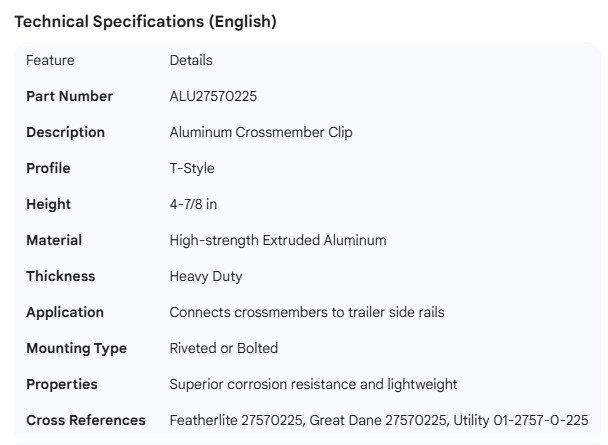The width and height of the screenshot is (608, 445).
Task: Click the Height row label
Action: [x=48, y=204]
